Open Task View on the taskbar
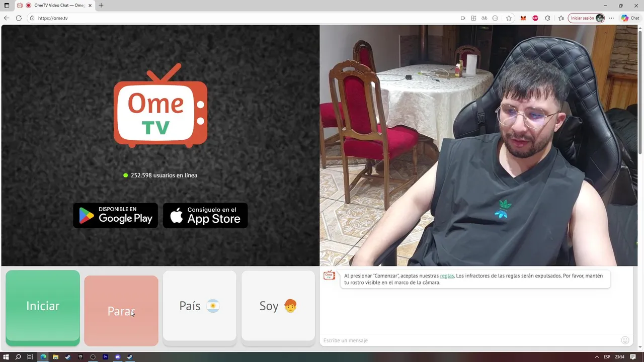This screenshot has height=362, width=644. click(x=31, y=357)
